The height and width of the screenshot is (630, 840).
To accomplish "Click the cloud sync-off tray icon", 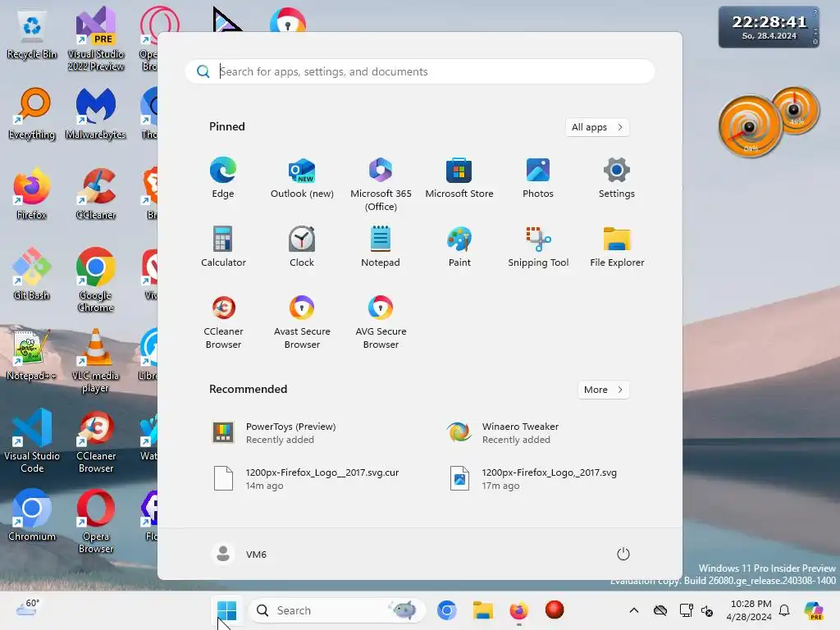I will click(x=660, y=610).
